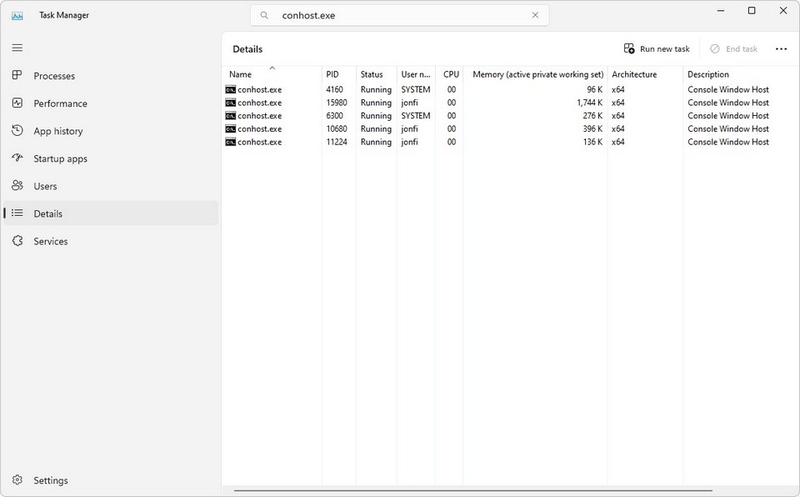The image size is (800, 497).
Task: Click in the conhost.exe search field
Action: (399, 15)
